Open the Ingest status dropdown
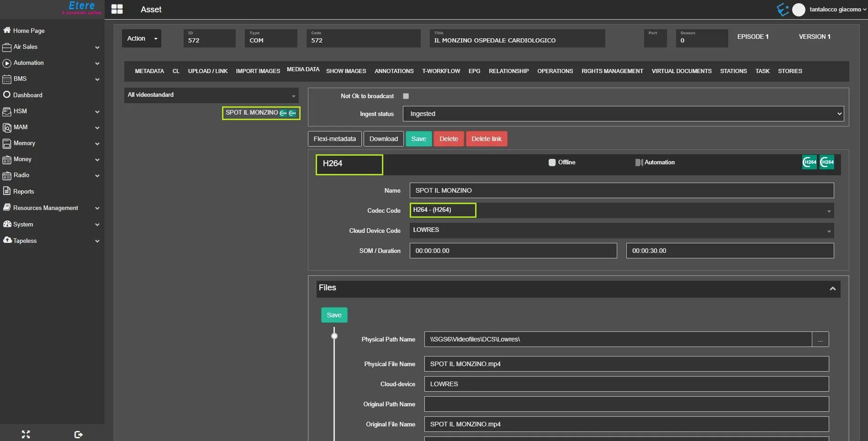 [623, 114]
